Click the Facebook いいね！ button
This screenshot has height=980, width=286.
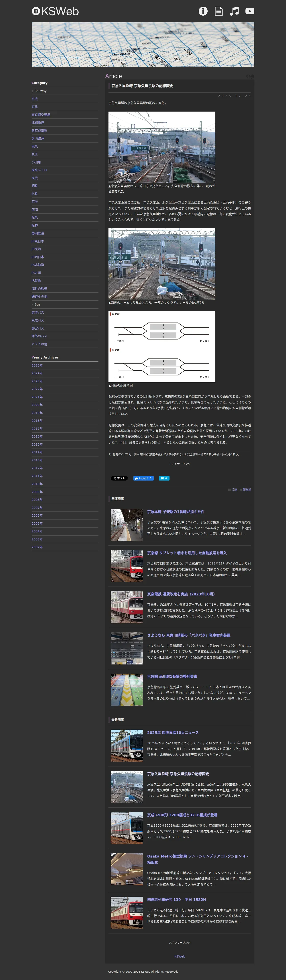(x=143, y=478)
